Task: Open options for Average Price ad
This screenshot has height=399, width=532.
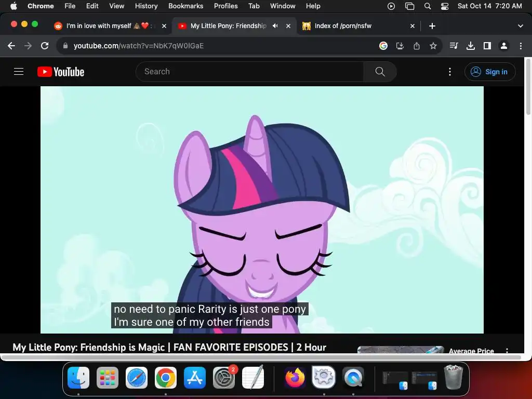Action: point(507,351)
